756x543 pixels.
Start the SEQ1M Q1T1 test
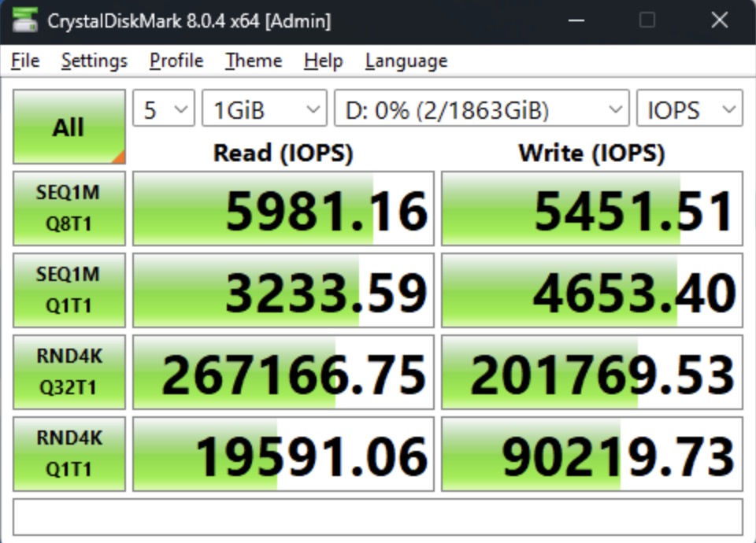click(x=69, y=290)
